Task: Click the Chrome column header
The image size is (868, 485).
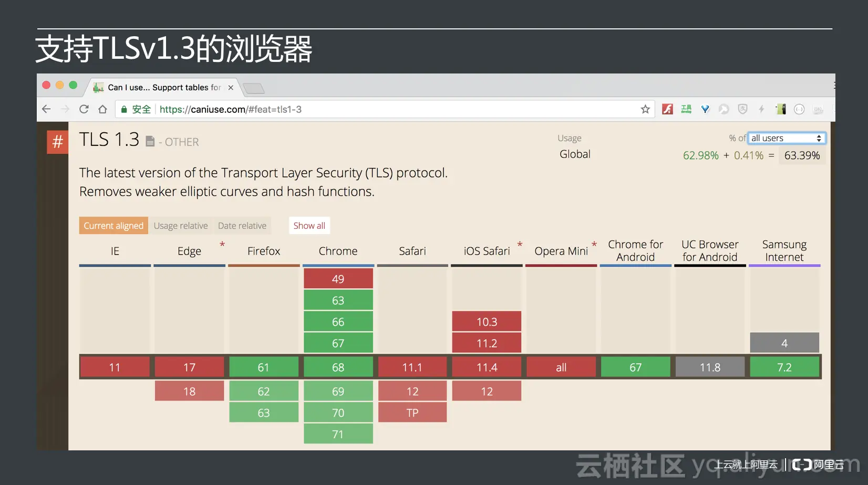Action: pos(338,251)
